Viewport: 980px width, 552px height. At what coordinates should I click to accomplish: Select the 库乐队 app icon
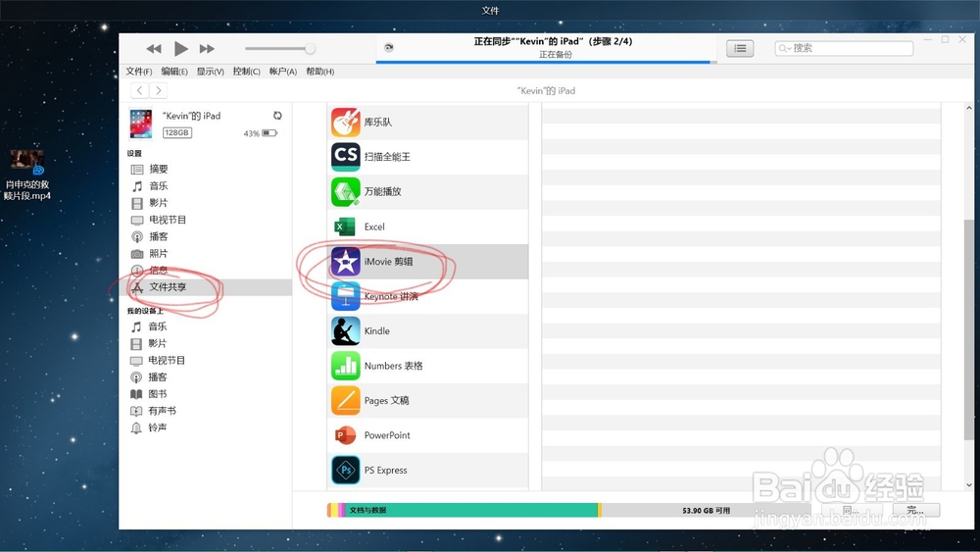345,122
